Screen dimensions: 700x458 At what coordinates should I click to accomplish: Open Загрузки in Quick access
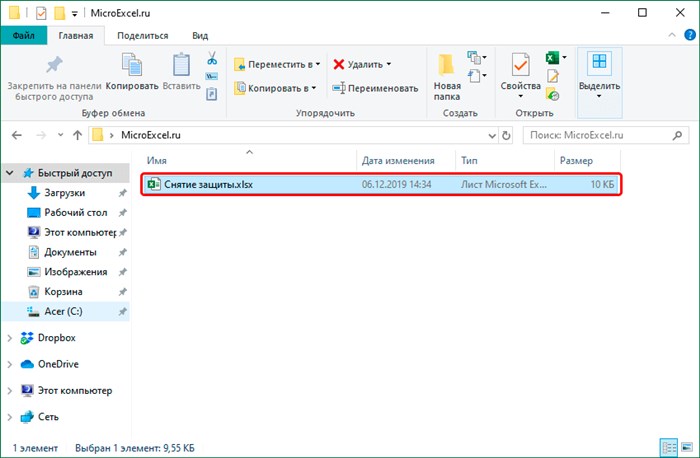[x=64, y=193]
